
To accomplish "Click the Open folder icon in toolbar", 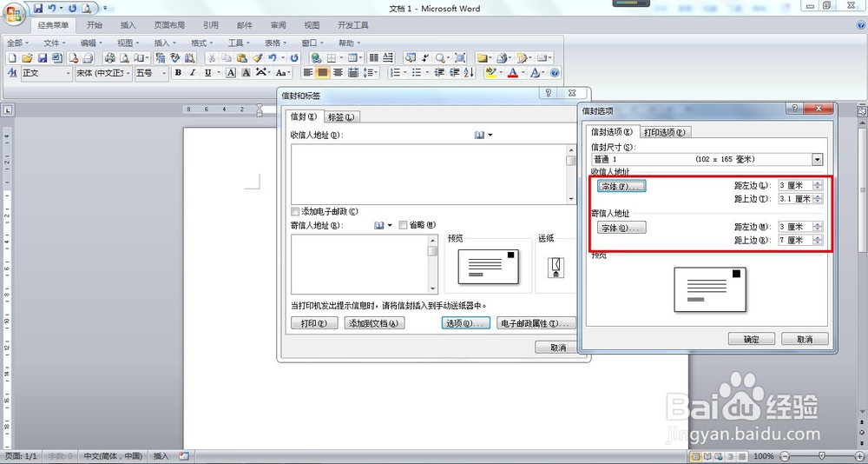I will click(x=27, y=57).
